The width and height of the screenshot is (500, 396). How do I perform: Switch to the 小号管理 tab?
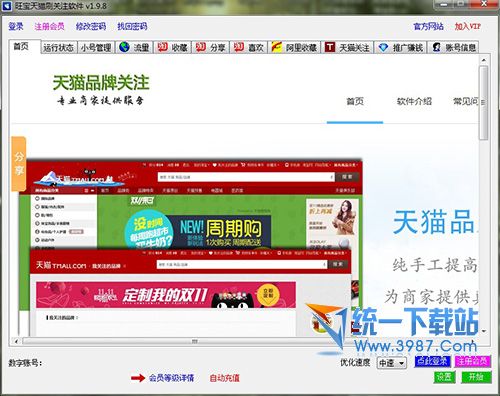tap(96, 48)
